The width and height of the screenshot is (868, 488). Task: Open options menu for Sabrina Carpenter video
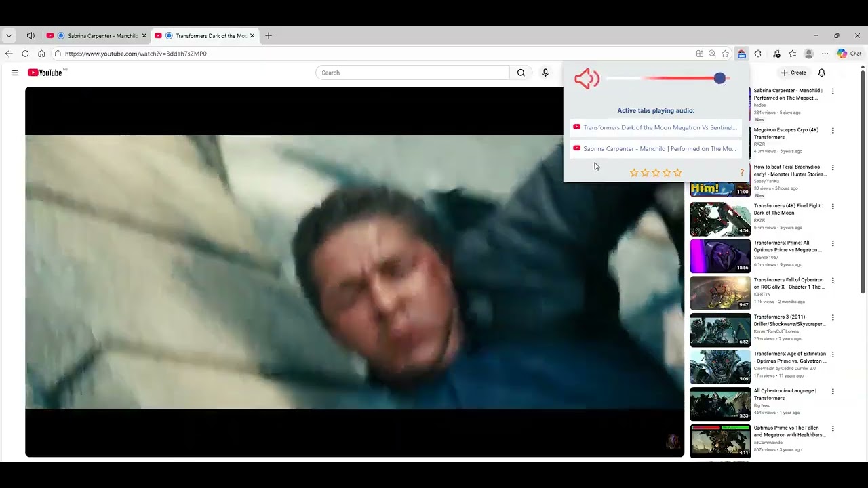(x=833, y=91)
